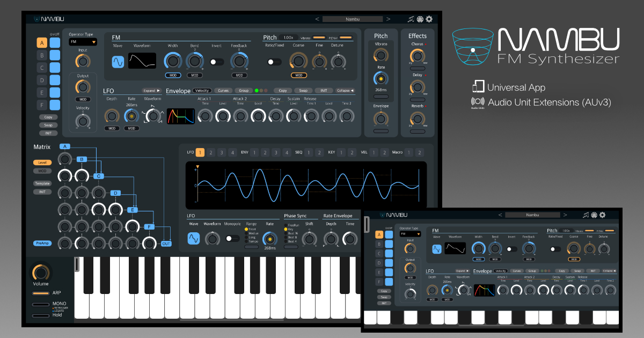Go to next preset in small window
This screenshot has height=338, width=644.
pos(565,215)
